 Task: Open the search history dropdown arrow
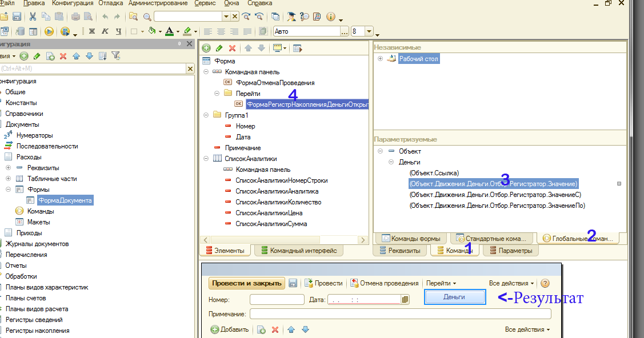pos(226,17)
